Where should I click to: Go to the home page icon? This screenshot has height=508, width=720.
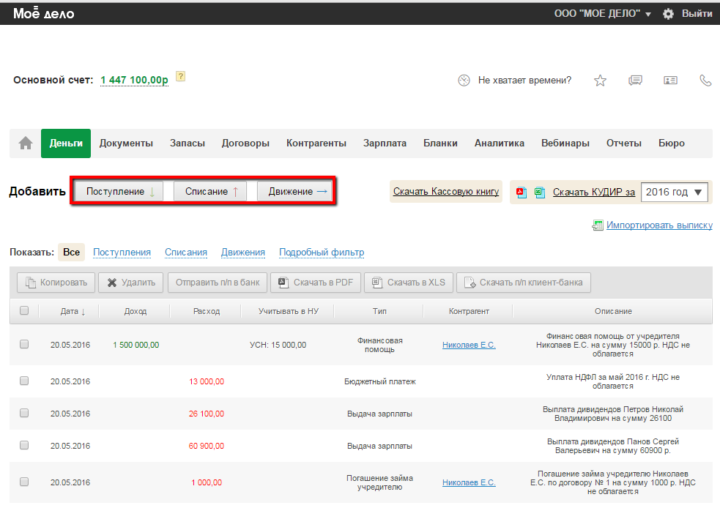pyautogui.click(x=25, y=143)
